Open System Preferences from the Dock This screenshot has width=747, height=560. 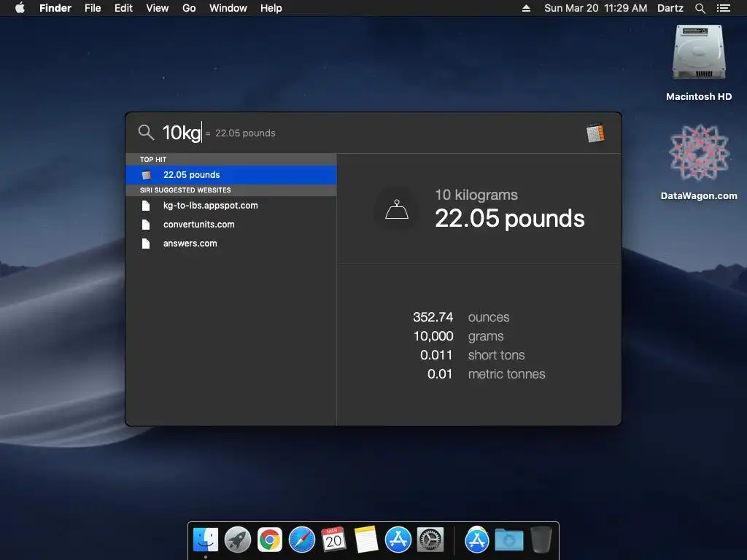click(x=430, y=540)
